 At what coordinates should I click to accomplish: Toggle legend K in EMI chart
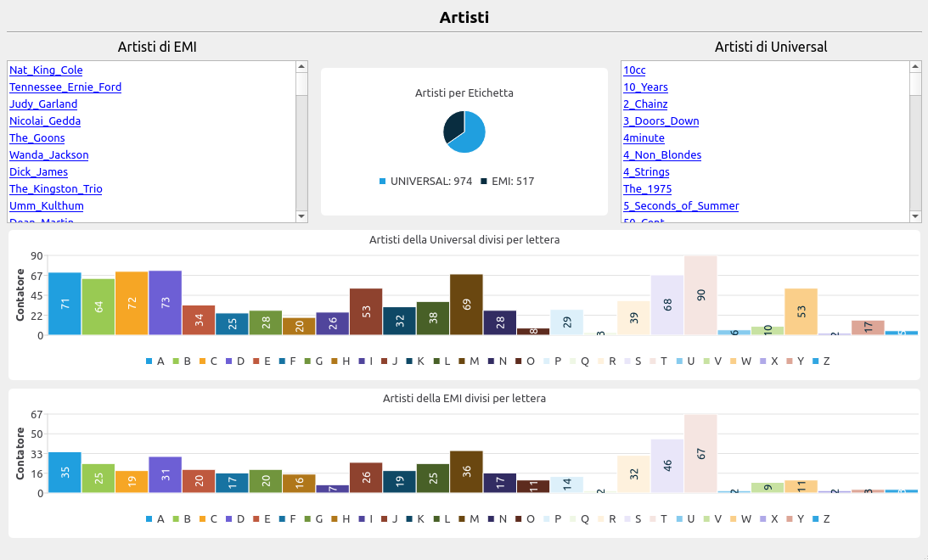415,519
